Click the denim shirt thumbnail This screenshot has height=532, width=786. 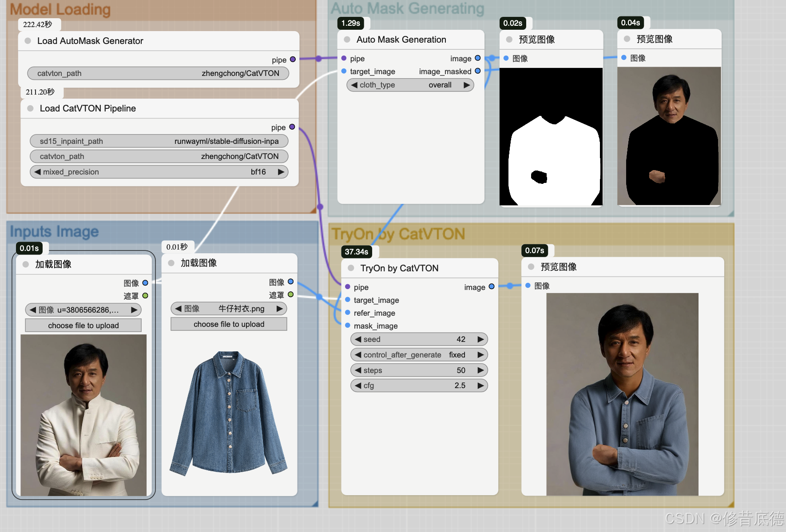coord(229,413)
